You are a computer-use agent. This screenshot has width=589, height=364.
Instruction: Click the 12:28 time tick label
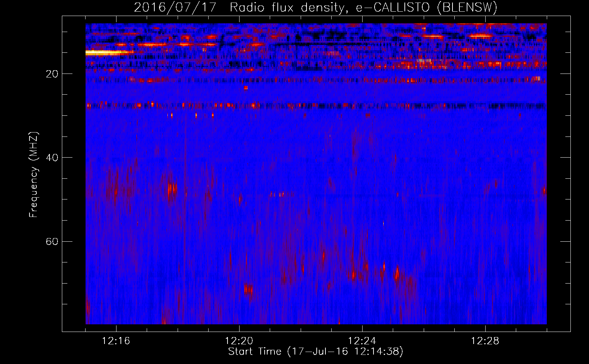tap(485, 341)
